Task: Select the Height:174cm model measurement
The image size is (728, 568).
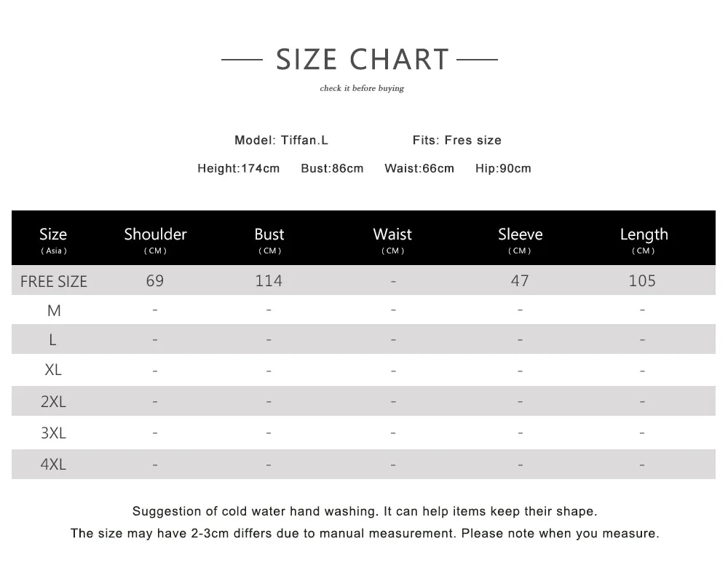Action: 238,168
